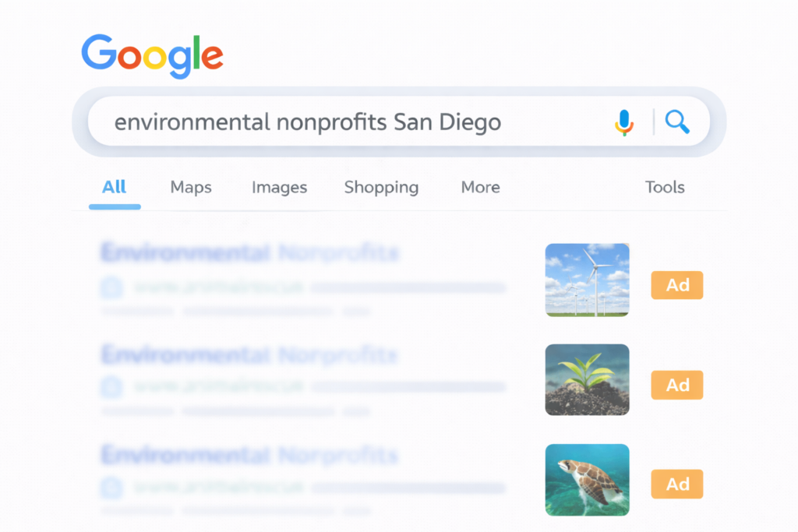Click the third result's favicon icon

(111, 488)
